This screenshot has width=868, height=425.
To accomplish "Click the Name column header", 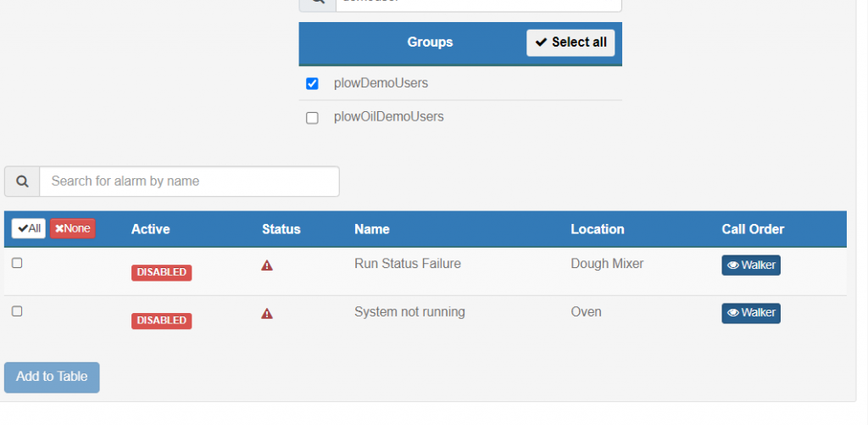I will pos(372,229).
